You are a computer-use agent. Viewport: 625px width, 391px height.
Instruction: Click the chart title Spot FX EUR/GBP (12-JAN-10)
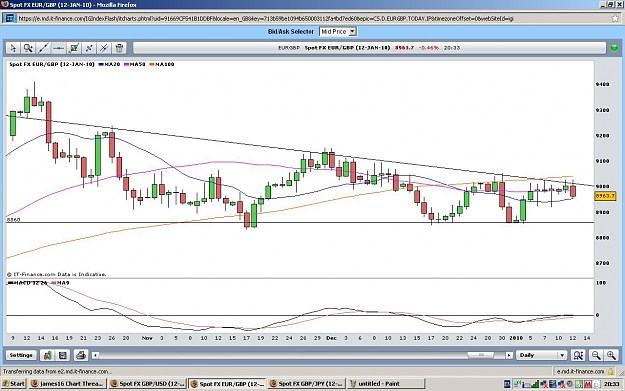pos(52,64)
